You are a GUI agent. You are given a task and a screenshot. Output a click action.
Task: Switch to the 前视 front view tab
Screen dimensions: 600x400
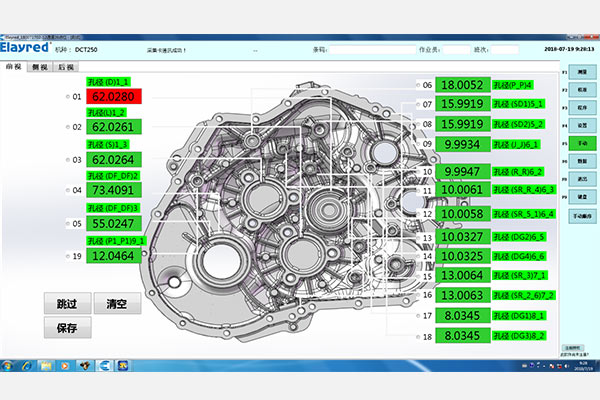13,67
